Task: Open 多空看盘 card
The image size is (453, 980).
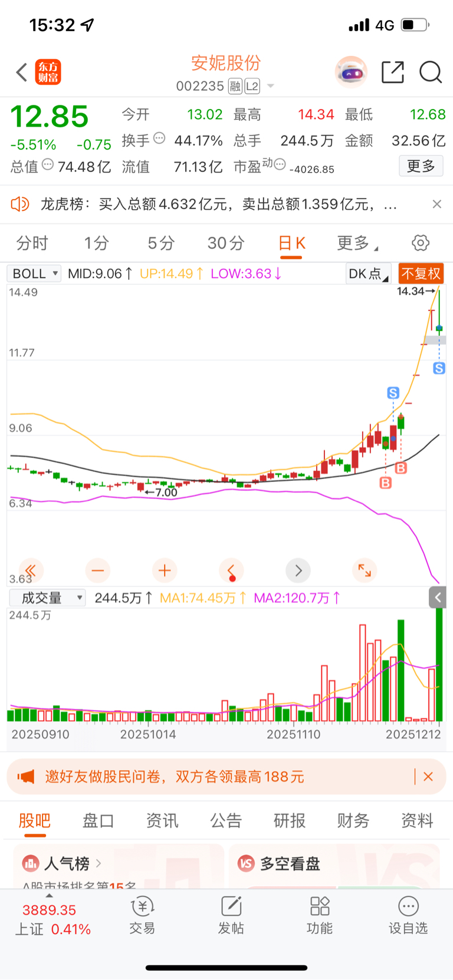Action: point(334,866)
